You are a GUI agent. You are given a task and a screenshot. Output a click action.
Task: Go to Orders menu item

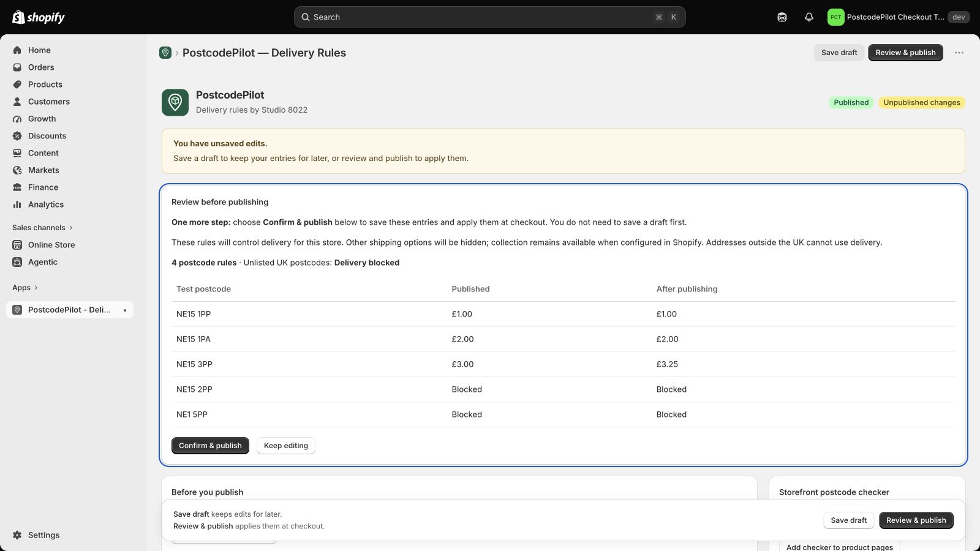click(41, 67)
